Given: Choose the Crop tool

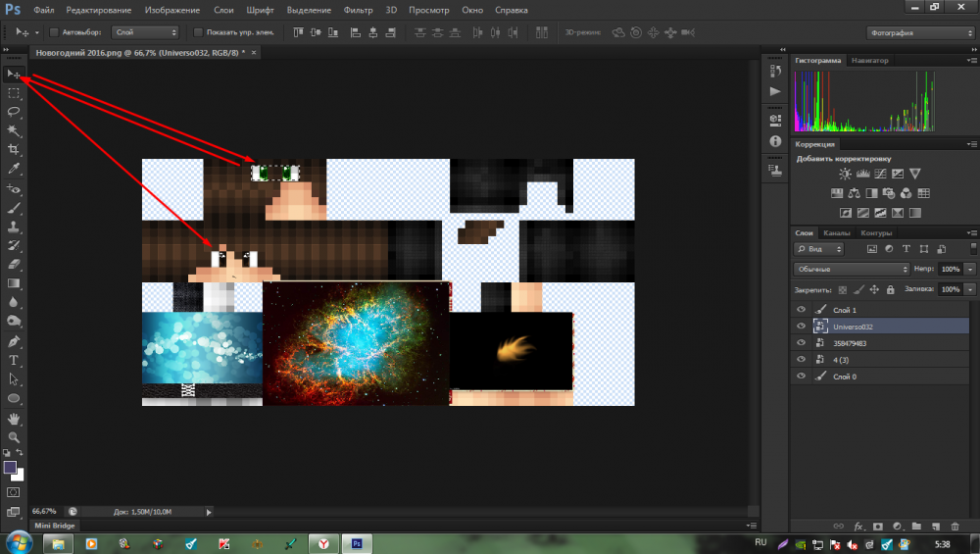Looking at the screenshot, I should [x=14, y=149].
